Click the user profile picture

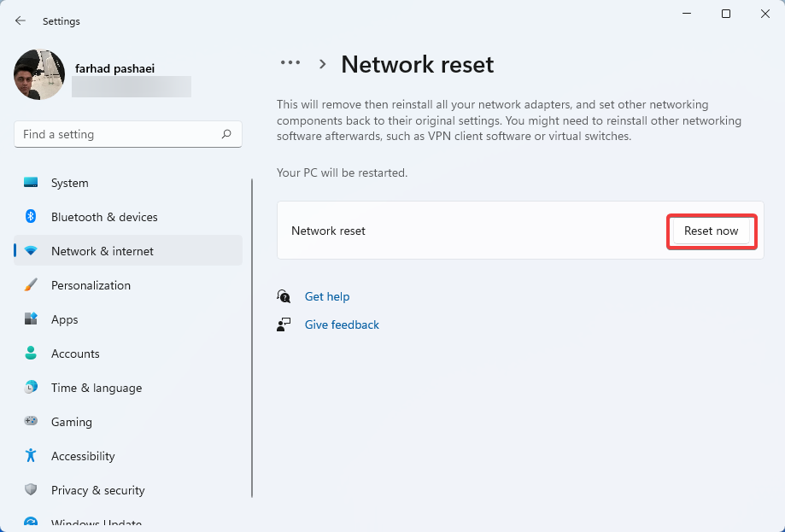39,74
